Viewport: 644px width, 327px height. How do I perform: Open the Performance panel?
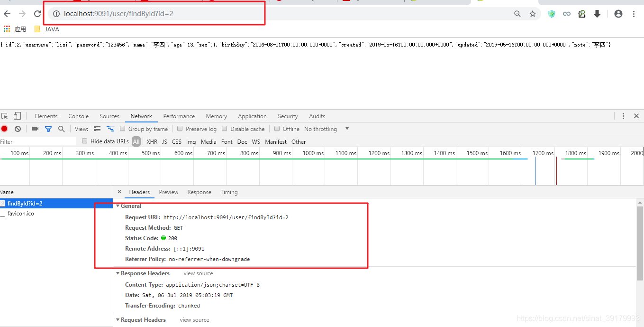[179, 116]
